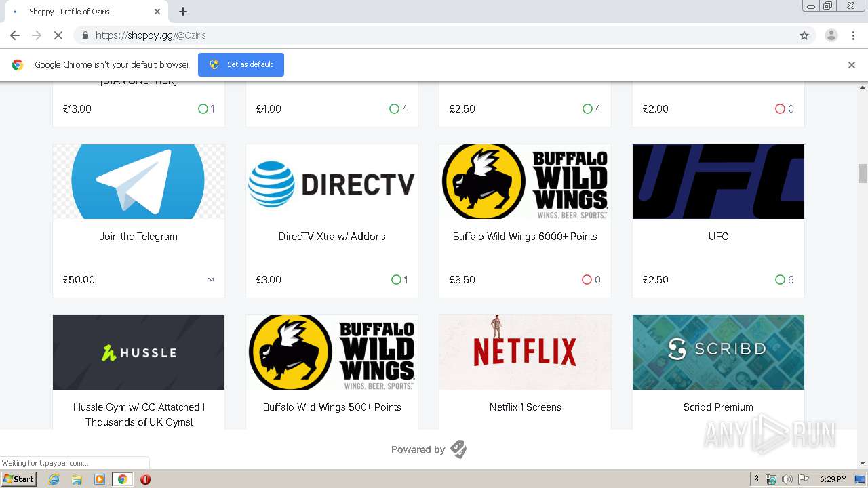Image resolution: width=868 pixels, height=488 pixels.
Task: Open a new browser tab
Action: tap(183, 12)
